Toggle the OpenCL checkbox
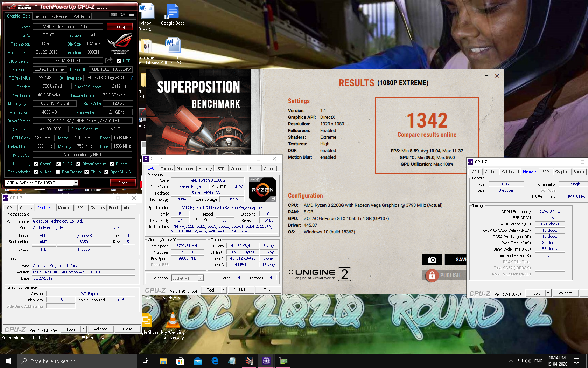 (x=36, y=164)
